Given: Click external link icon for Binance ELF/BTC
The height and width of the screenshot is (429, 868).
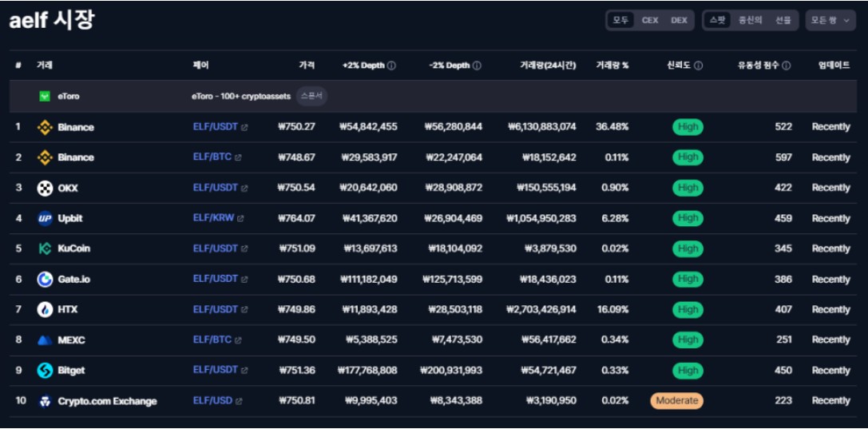Looking at the screenshot, I should coord(238,157).
